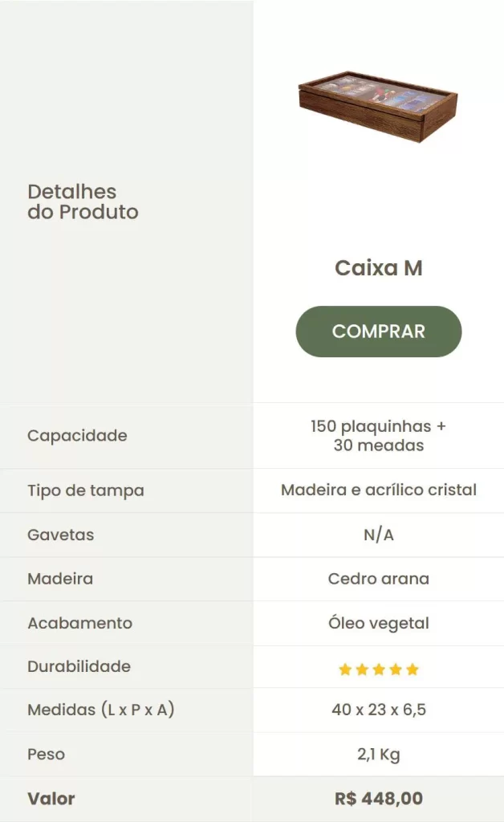
Task: Select the 2,1 Kg weight value
Action: coord(378,755)
